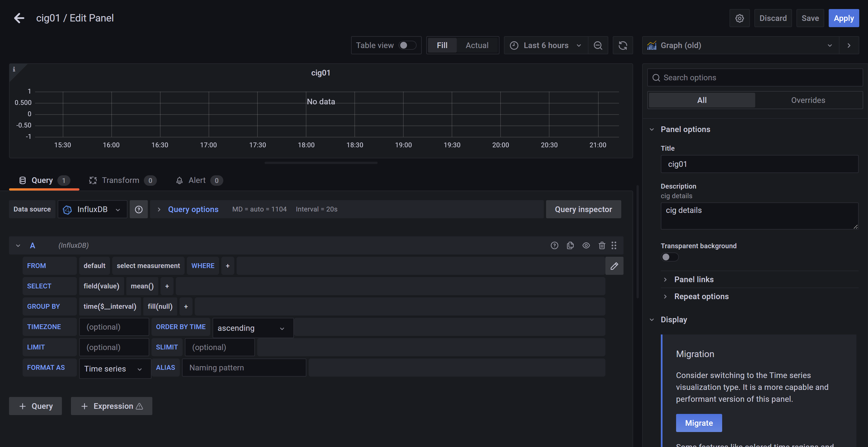Switch to Query tab
The image size is (868, 447).
tap(44, 180)
